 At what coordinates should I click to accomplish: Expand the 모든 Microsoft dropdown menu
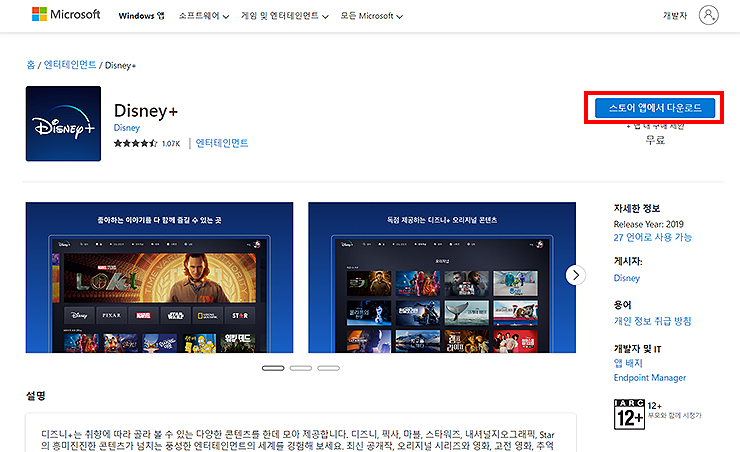(x=372, y=16)
